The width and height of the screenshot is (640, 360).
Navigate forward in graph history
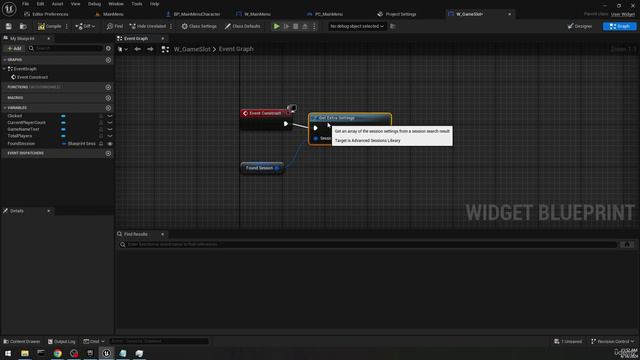pos(150,49)
